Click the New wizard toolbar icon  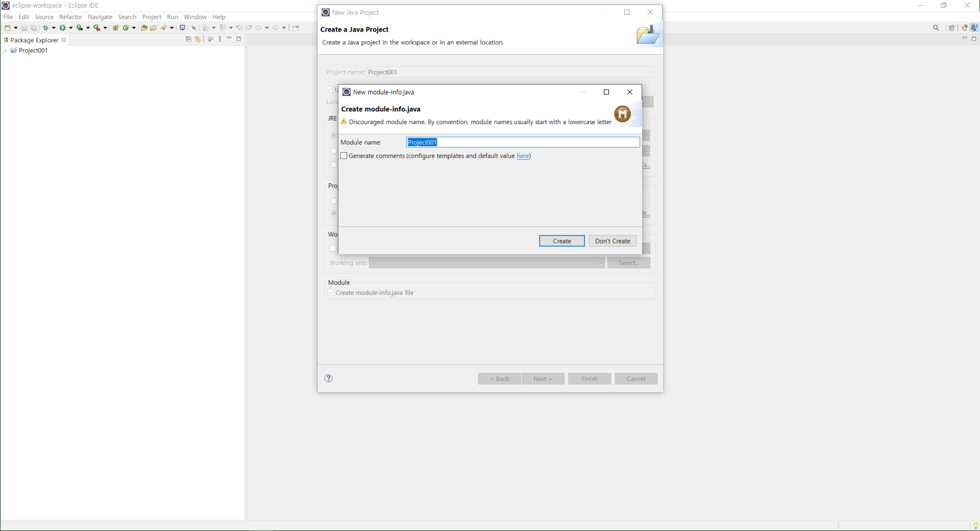tap(8, 28)
